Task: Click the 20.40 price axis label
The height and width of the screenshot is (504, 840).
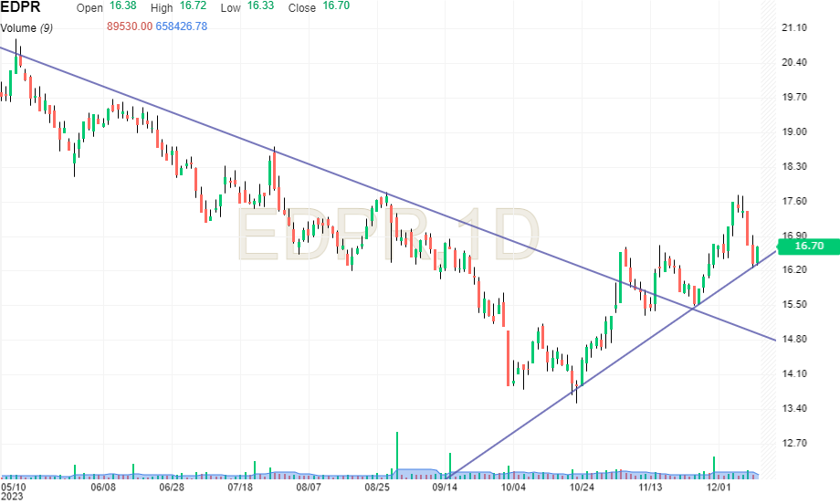Action: click(x=794, y=63)
